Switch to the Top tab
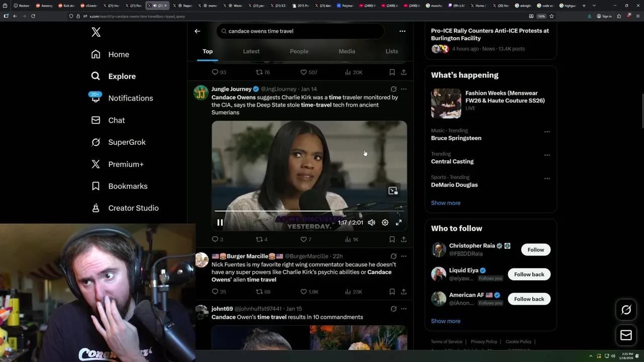The height and width of the screenshot is (362, 644). click(x=207, y=51)
